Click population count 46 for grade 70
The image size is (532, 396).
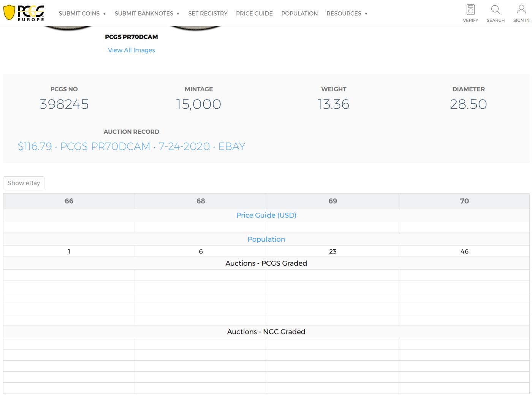pos(464,251)
